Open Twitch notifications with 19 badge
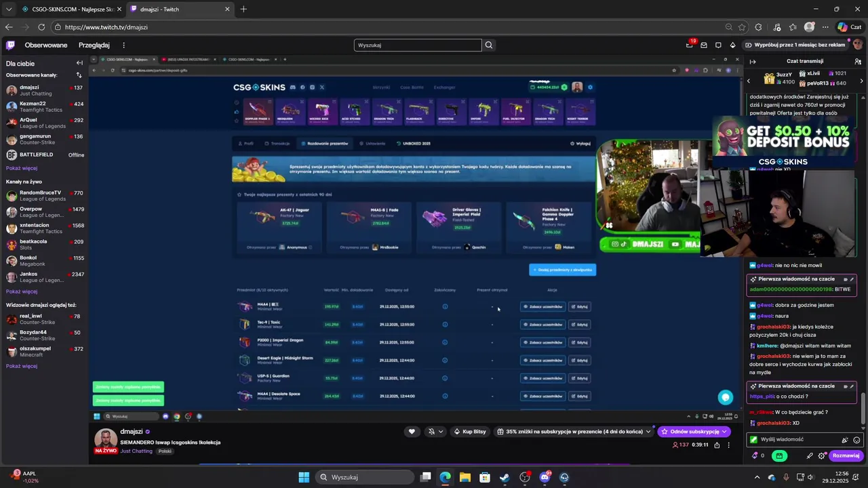The image size is (868, 488). pos(690,45)
